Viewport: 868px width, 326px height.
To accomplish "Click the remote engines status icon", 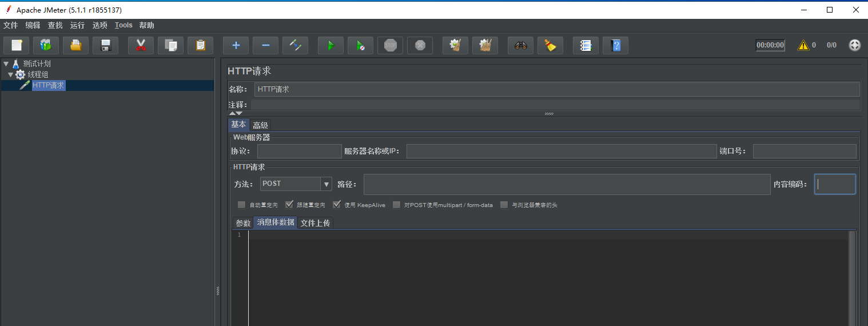I will (x=854, y=45).
